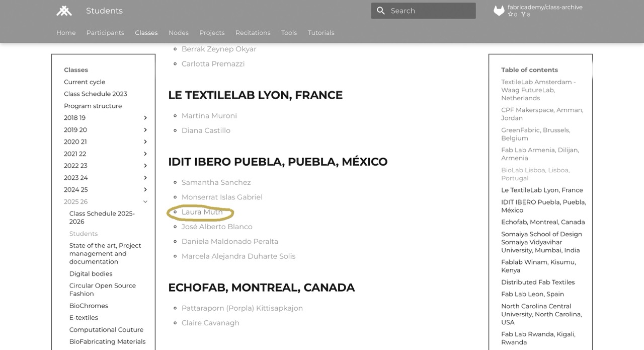Viewport: 644px width, 350px height.
Task: Click into the Search field
Action: coord(430,11)
